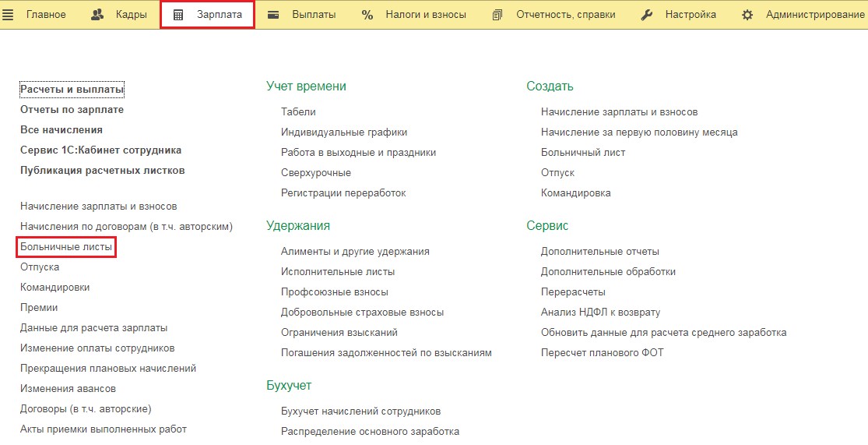Open Регистрации переработок
The height and width of the screenshot is (445, 868).
pyautogui.click(x=343, y=192)
